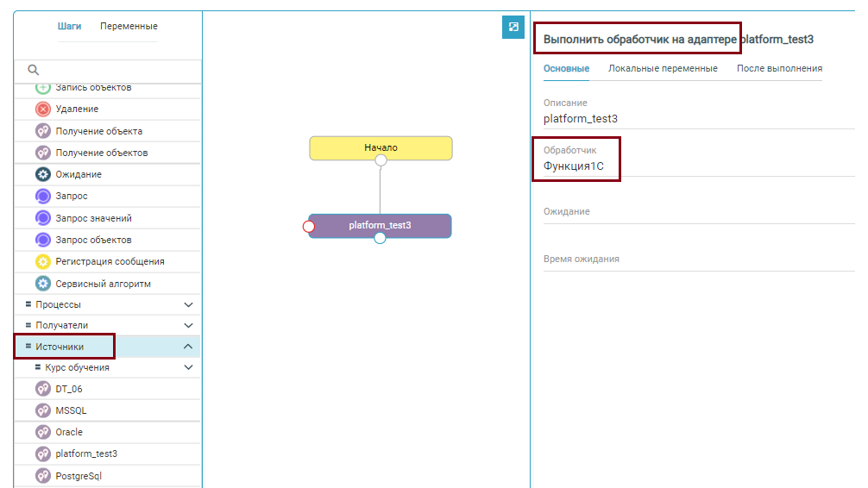Click the red connector on platform_test3 node
The image size is (868, 488).
[x=309, y=227]
